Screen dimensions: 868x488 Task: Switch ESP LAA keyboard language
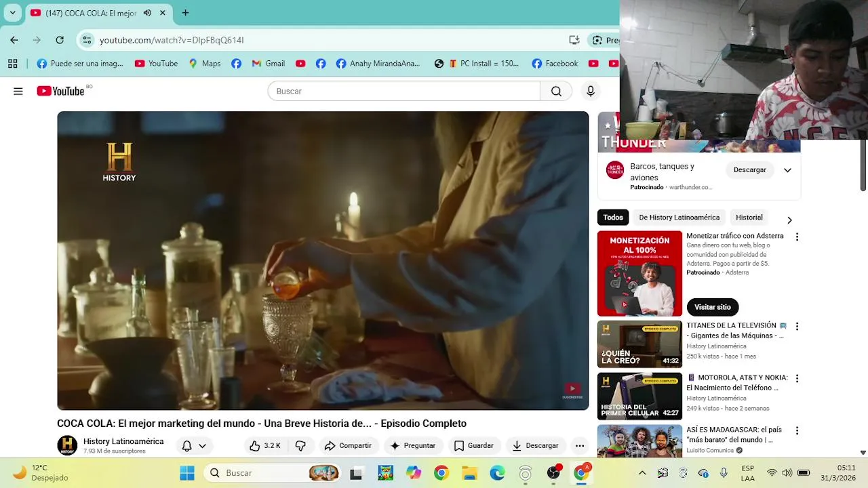coord(747,472)
